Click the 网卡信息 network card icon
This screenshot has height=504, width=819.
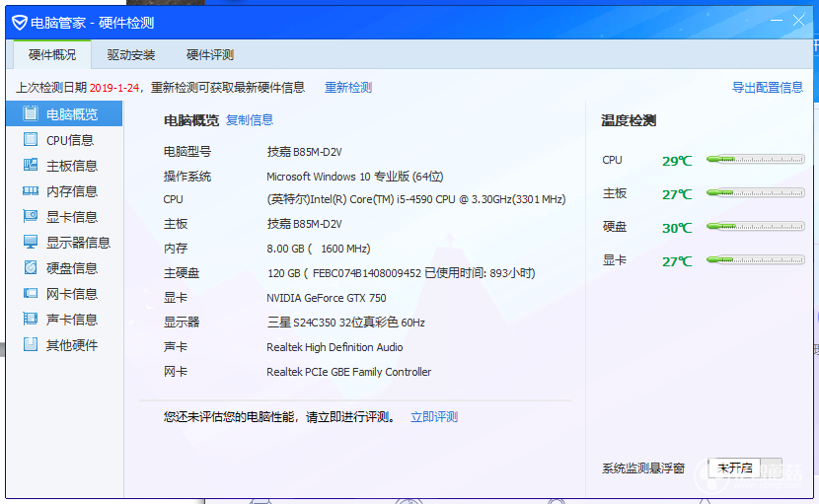coord(31,293)
